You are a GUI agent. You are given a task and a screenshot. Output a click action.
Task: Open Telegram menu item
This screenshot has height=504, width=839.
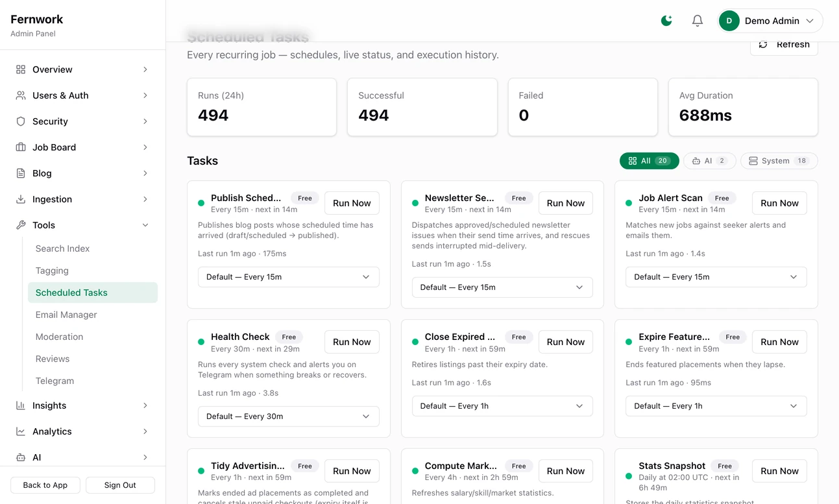point(93,381)
